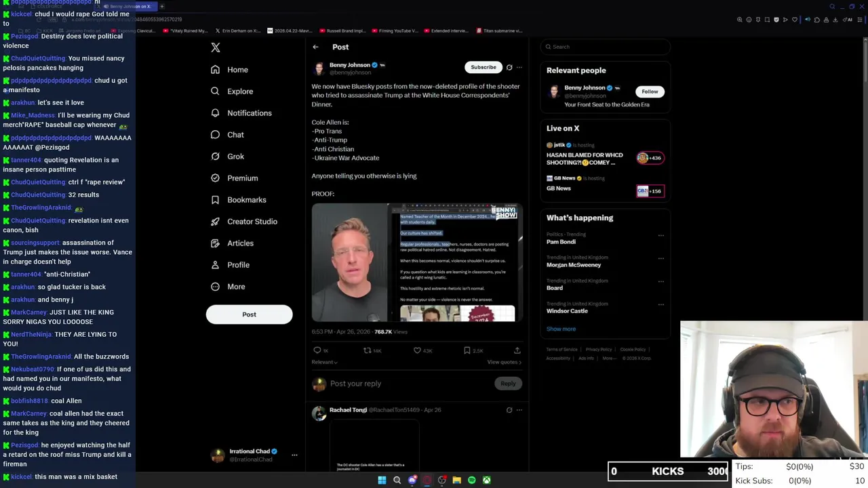Click the More circle icon in sidebar
868x488 pixels.
[215, 287]
